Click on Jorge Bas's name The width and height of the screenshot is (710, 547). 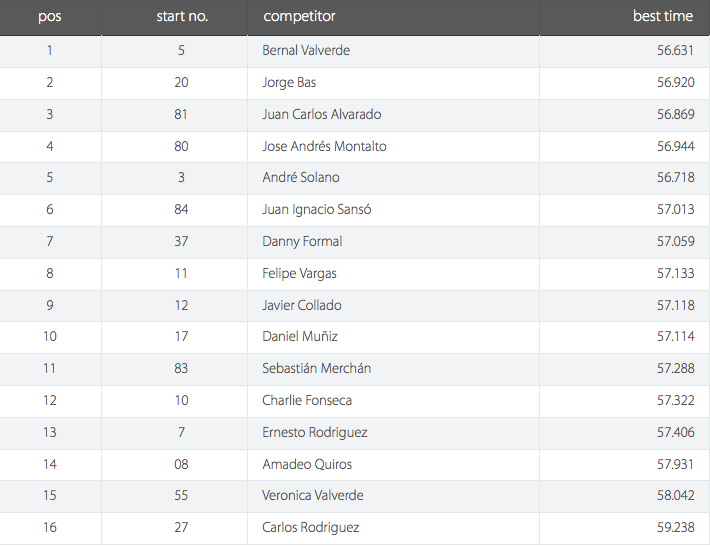(289, 83)
